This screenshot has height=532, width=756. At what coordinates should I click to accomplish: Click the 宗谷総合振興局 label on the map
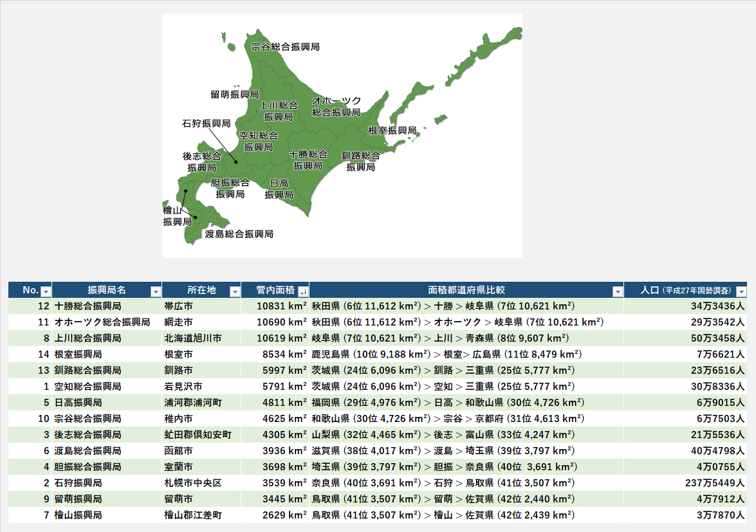coord(285,47)
